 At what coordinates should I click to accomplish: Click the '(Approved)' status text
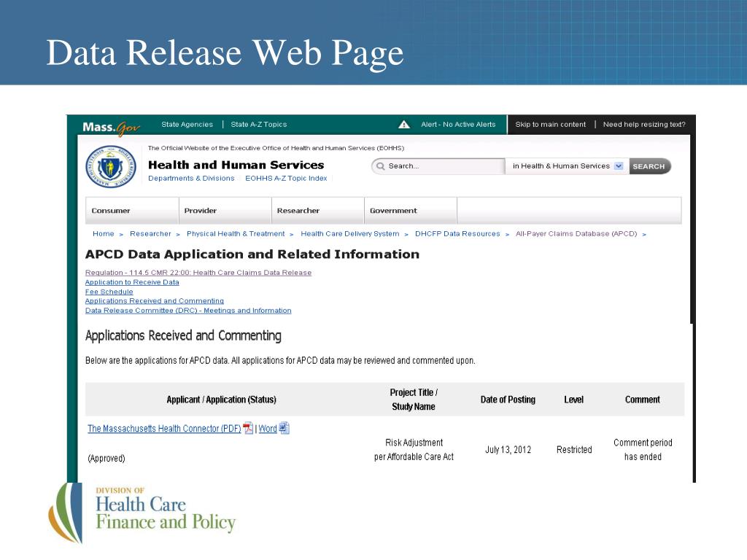click(107, 459)
